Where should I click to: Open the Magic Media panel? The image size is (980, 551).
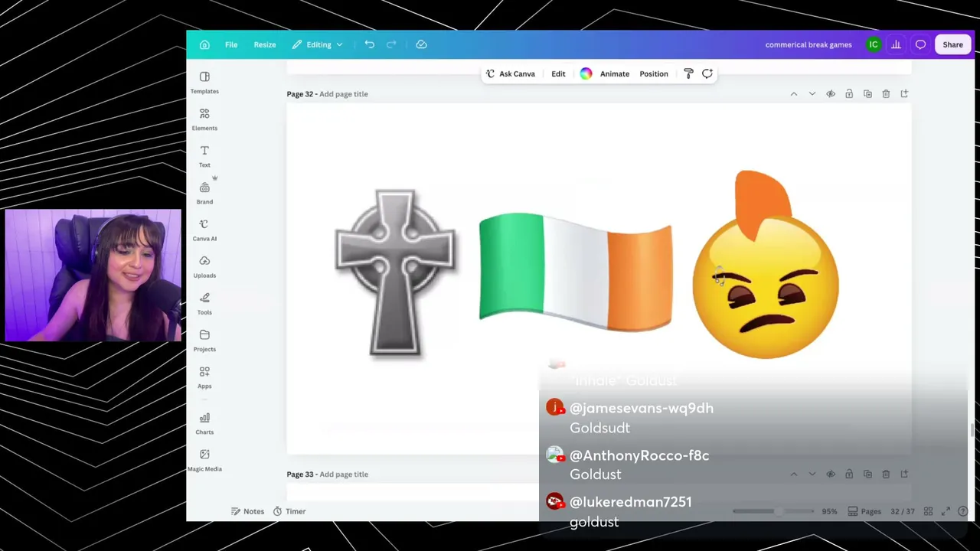point(204,460)
